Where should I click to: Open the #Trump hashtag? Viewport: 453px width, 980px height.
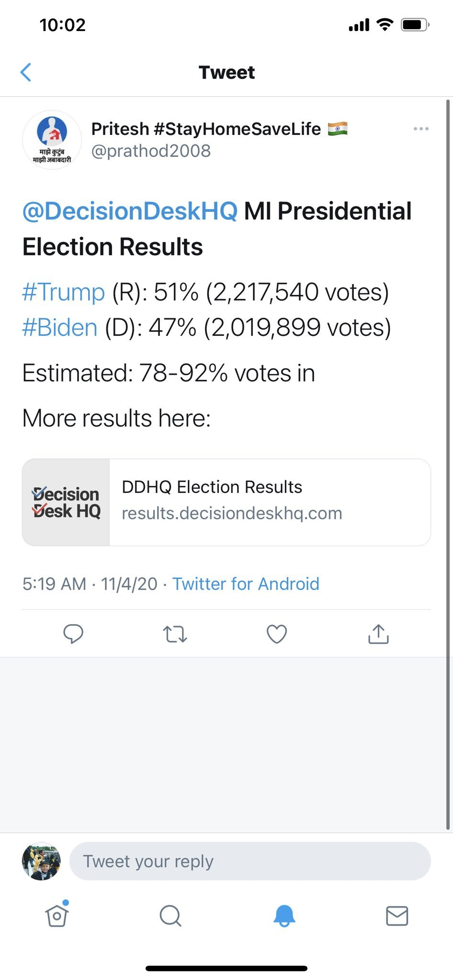tap(63, 292)
